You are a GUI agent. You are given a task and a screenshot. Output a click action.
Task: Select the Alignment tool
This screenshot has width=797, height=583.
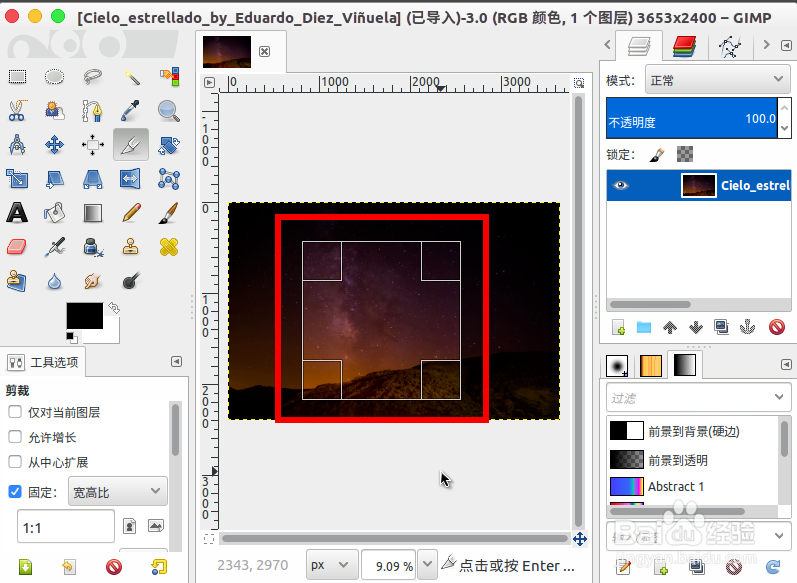(x=93, y=145)
